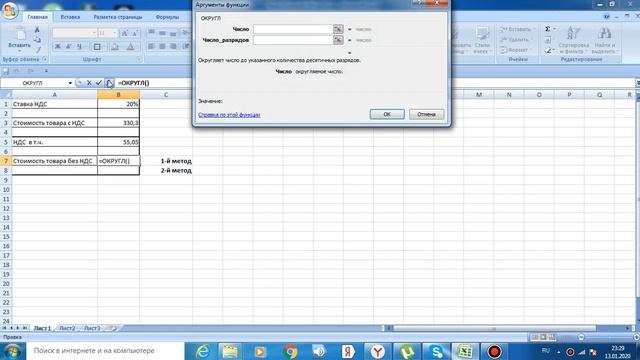Click the font color A icon
This screenshot has height=360, width=640.
point(130,47)
